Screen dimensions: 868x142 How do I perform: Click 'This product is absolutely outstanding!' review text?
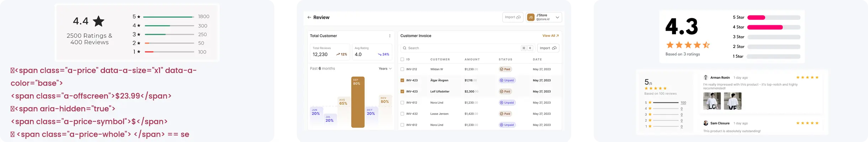(x=732, y=131)
